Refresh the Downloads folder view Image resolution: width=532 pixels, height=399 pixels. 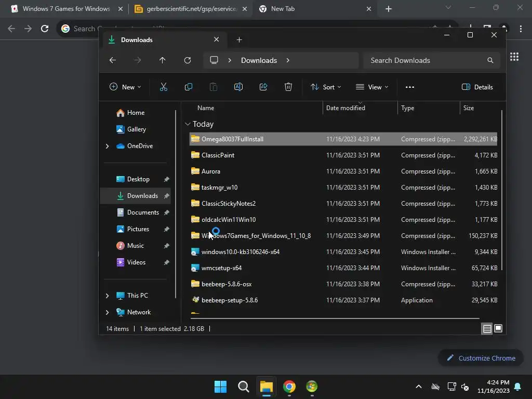187,60
